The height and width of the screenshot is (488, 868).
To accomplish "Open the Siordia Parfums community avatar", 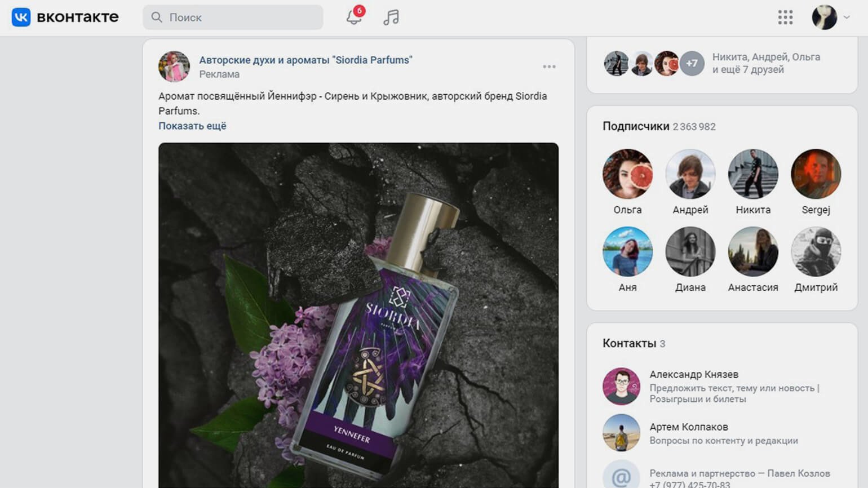I will coord(174,66).
